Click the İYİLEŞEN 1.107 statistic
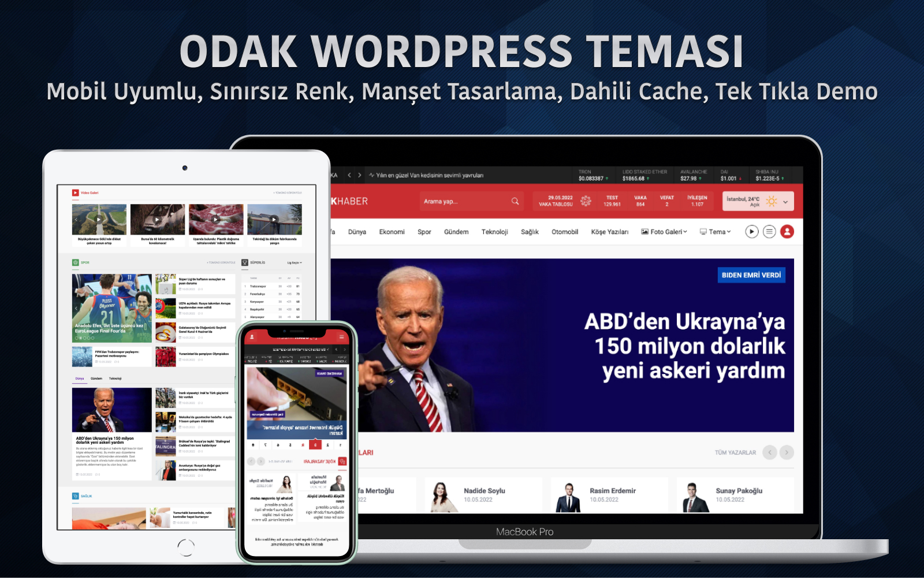 [x=697, y=201]
